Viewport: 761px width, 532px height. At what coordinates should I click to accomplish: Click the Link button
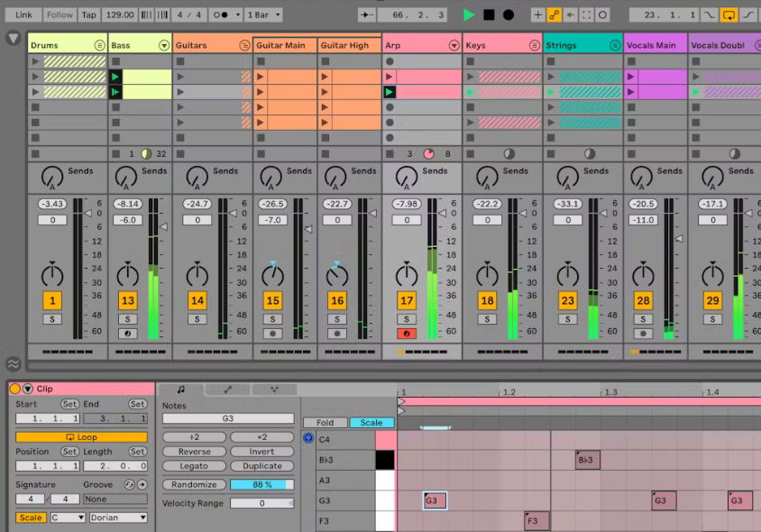tap(23, 15)
